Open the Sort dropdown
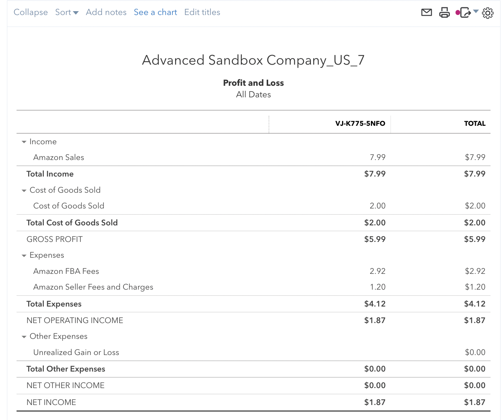 pos(67,12)
